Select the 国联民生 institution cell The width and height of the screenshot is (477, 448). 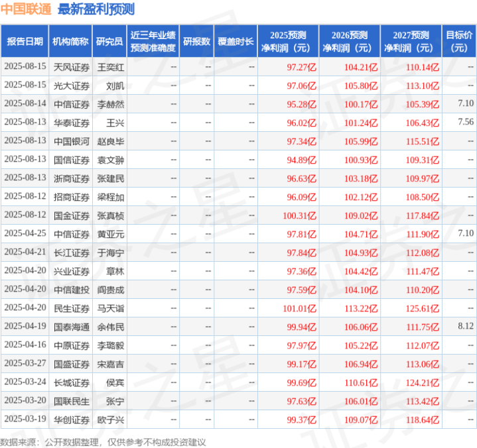point(72,401)
